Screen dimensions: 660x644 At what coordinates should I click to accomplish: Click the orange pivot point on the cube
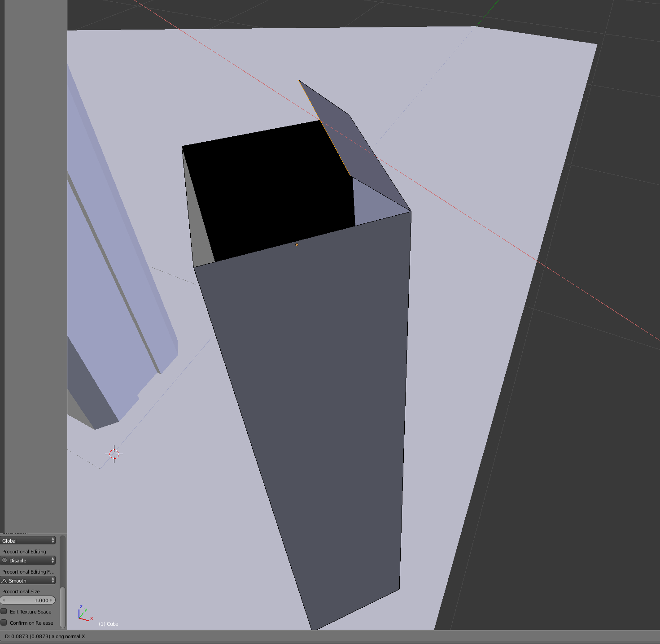click(x=297, y=244)
